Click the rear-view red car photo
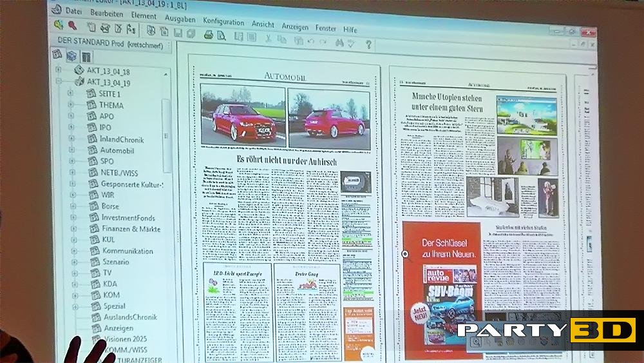This screenshot has width=644, height=363. point(329,119)
